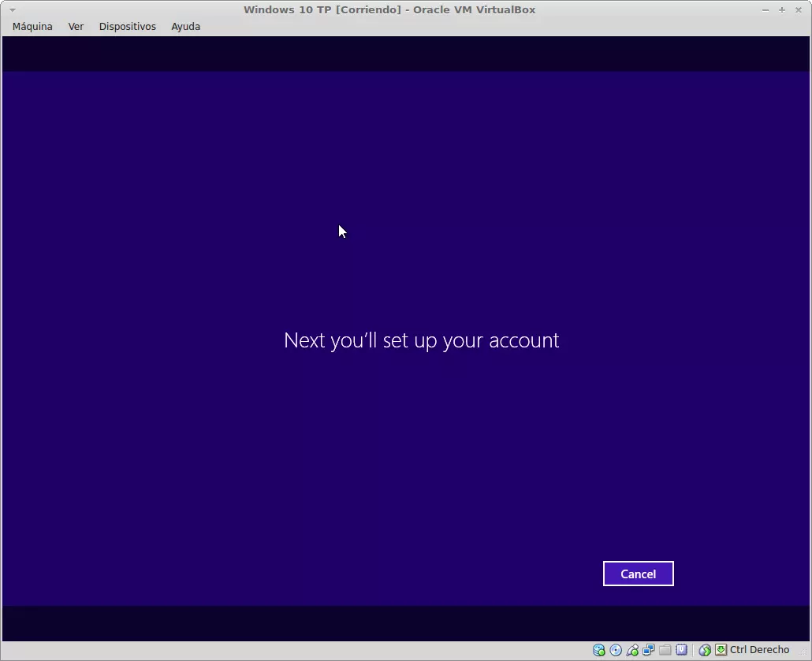Click the keyboard capture arrow icon

[721, 650]
